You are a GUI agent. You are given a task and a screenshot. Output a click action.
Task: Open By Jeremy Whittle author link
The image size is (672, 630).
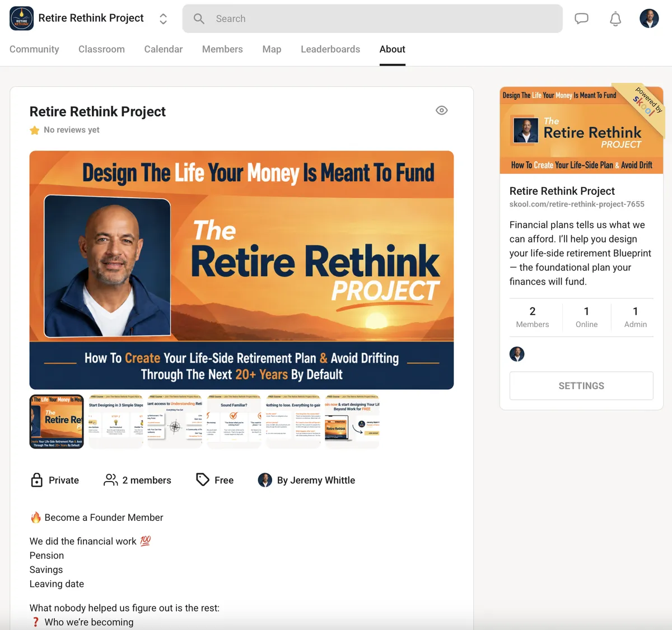coord(316,480)
